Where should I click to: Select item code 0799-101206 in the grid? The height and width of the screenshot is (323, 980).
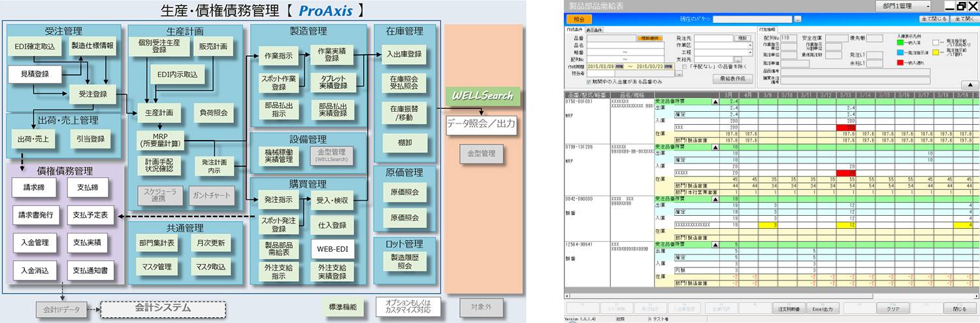coord(579,147)
